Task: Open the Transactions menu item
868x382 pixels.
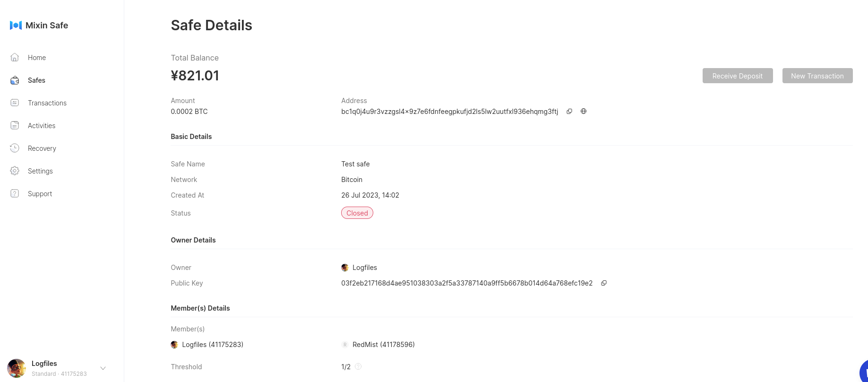Action: [x=47, y=103]
